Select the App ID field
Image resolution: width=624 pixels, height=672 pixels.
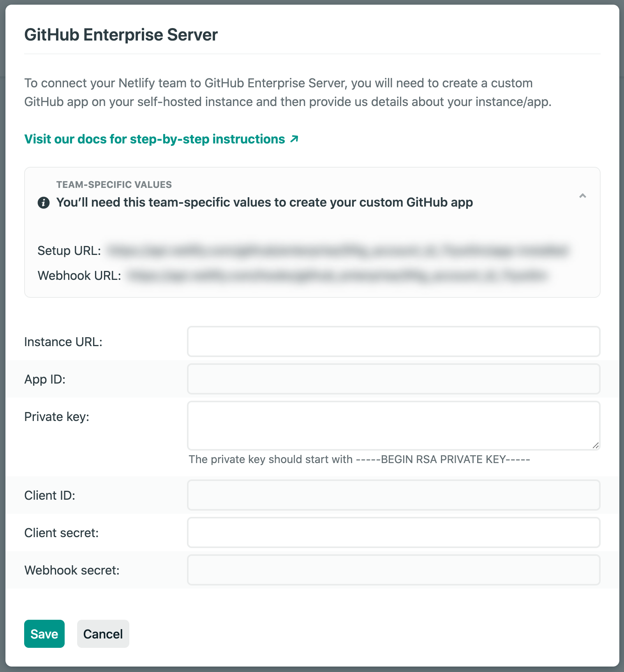(393, 378)
